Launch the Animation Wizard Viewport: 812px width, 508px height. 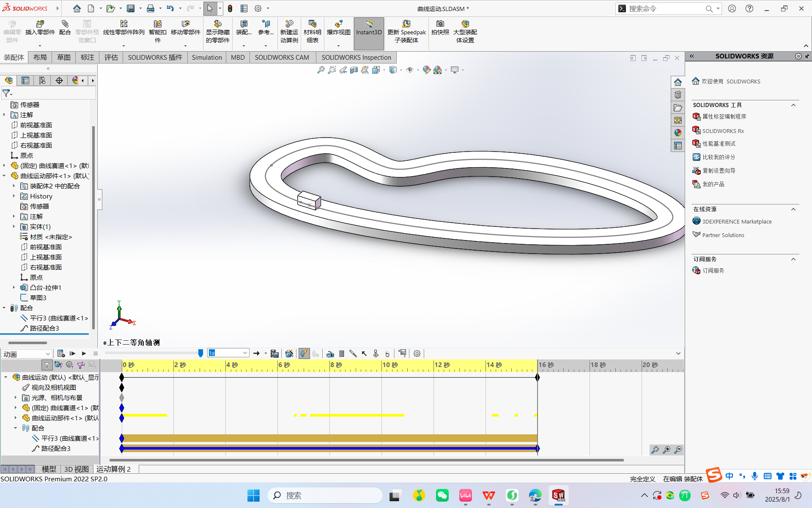pos(290,353)
